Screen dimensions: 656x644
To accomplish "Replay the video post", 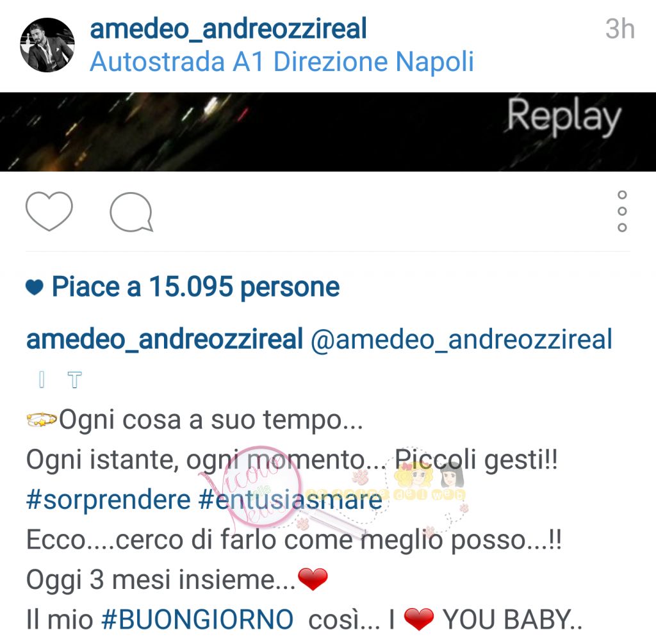I will pos(564,115).
